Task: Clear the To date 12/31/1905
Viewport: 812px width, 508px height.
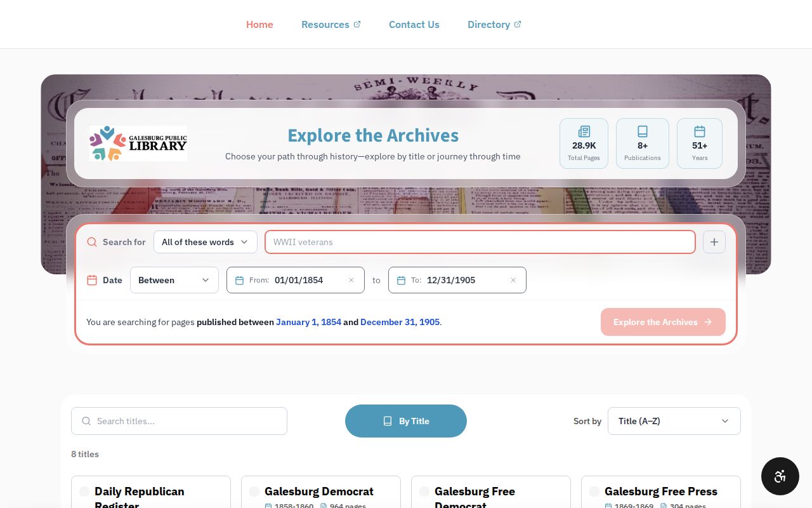Action: point(513,280)
